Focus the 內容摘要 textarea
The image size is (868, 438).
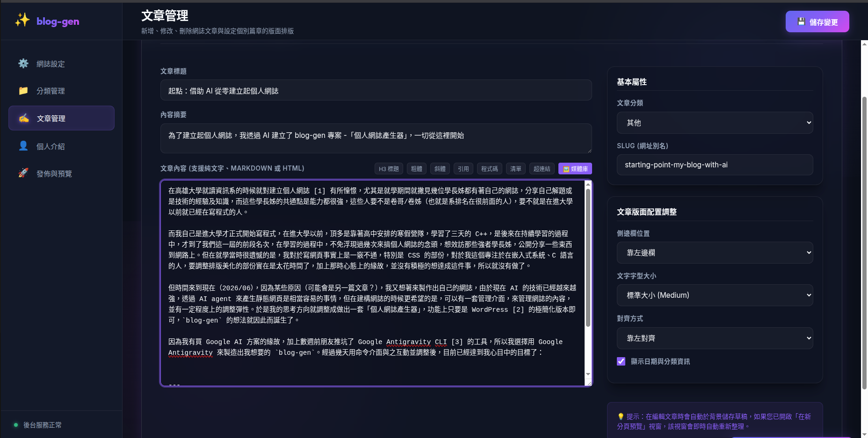point(376,138)
